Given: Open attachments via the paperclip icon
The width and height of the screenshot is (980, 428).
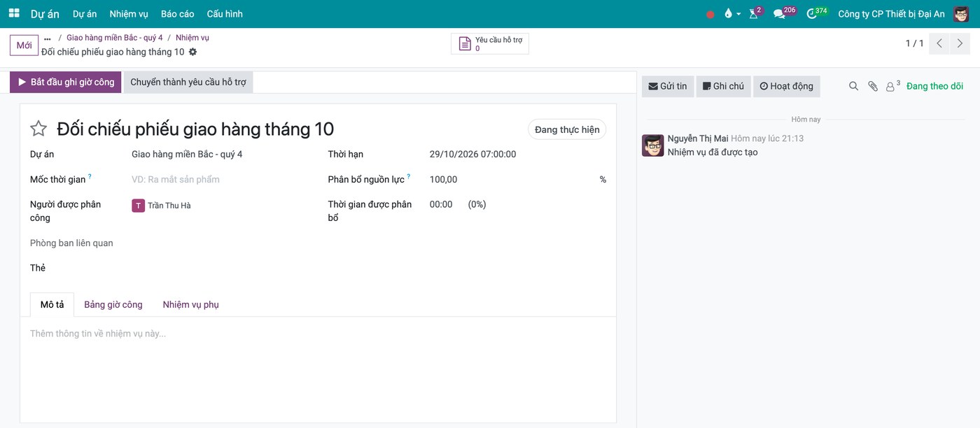Looking at the screenshot, I should point(873,86).
